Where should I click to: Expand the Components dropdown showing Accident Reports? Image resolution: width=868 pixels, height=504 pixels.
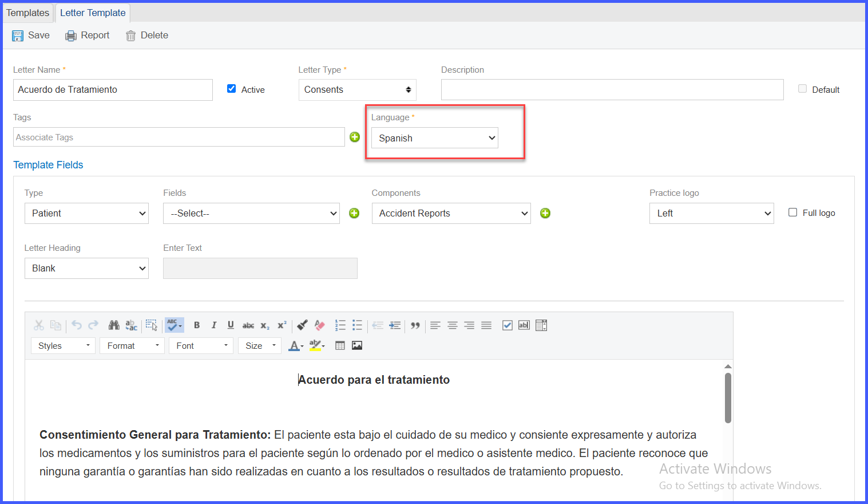pos(451,213)
